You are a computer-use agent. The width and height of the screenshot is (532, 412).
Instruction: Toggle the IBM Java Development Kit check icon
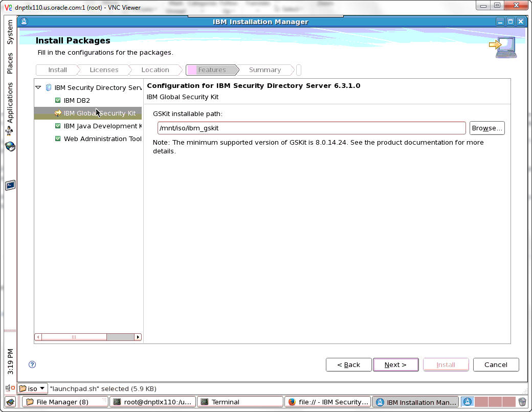tap(58, 126)
